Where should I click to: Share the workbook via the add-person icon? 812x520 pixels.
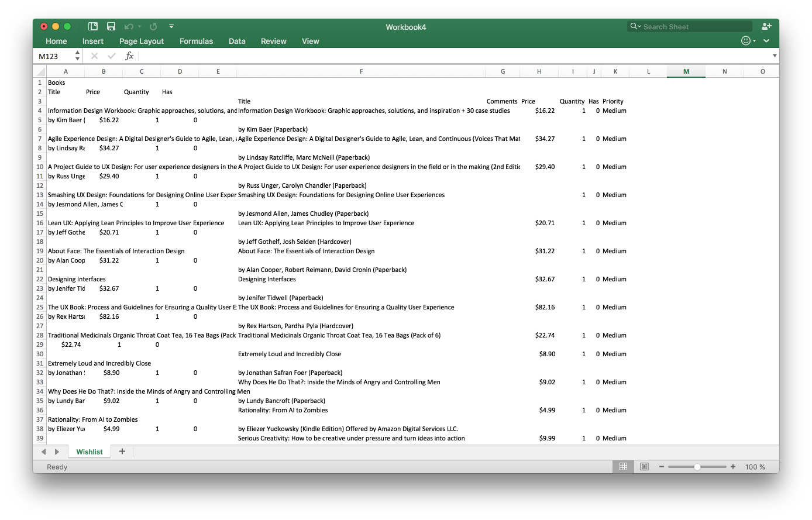(766, 26)
